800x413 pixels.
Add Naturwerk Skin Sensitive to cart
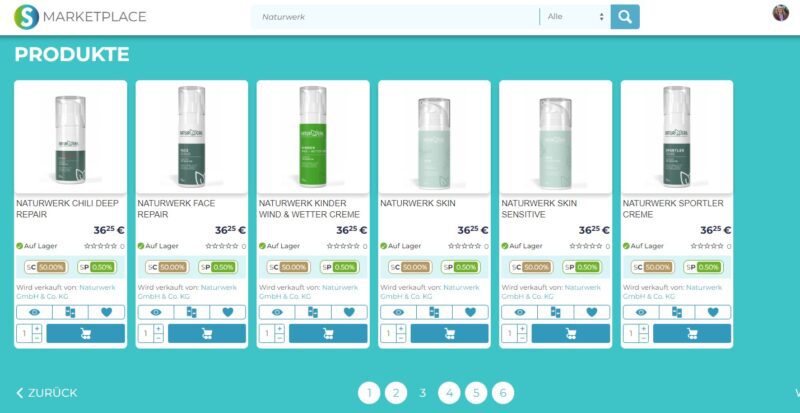coord(570,333)
